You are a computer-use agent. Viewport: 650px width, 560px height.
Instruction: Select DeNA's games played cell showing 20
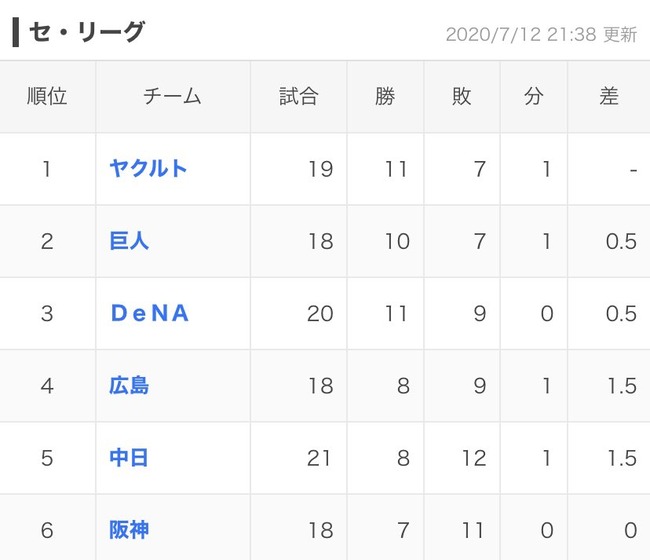click(298, 313)
